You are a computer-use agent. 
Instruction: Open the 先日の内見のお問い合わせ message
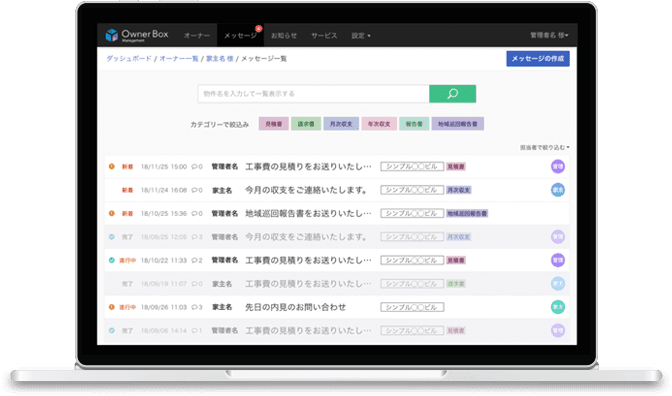295,307
